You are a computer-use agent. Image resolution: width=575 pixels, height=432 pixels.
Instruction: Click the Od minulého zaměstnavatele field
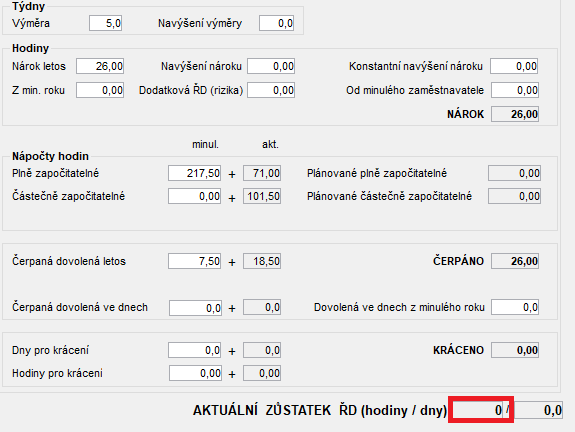[x=515, y=90]
